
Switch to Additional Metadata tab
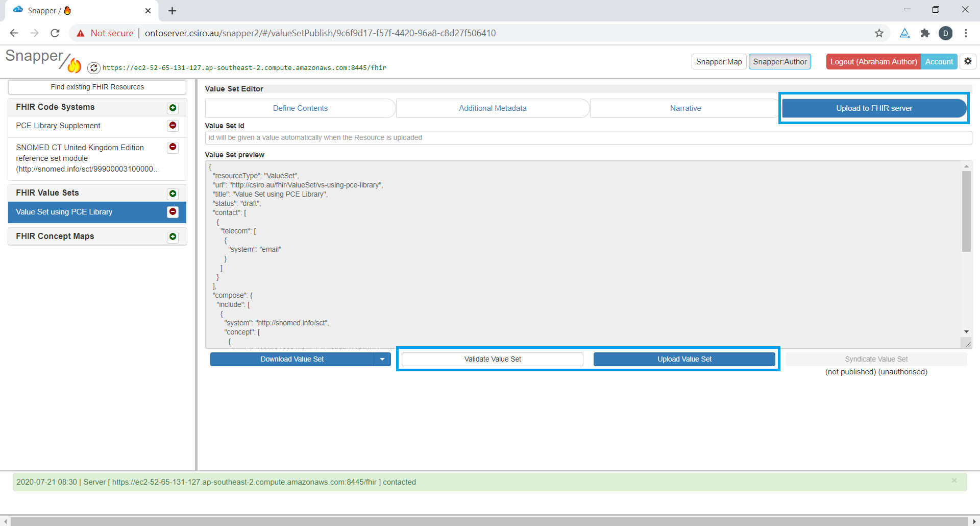click(x=493, y=108)
